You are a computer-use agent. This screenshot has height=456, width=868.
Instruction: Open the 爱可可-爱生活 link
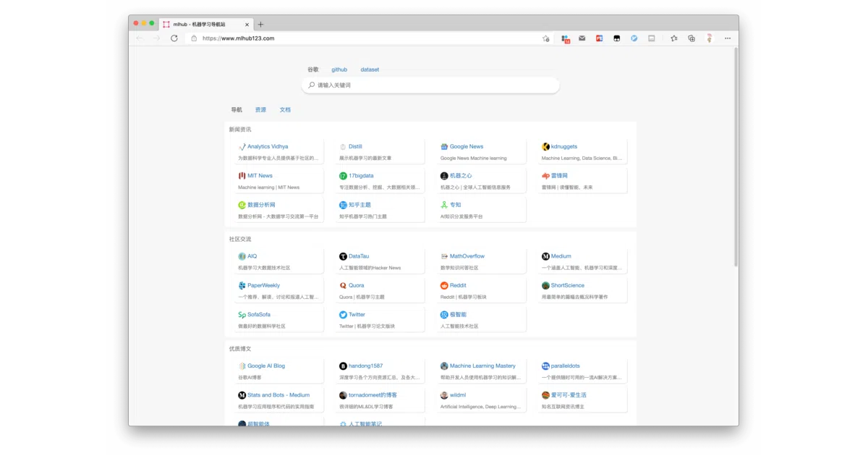click(x=569, y=395)
